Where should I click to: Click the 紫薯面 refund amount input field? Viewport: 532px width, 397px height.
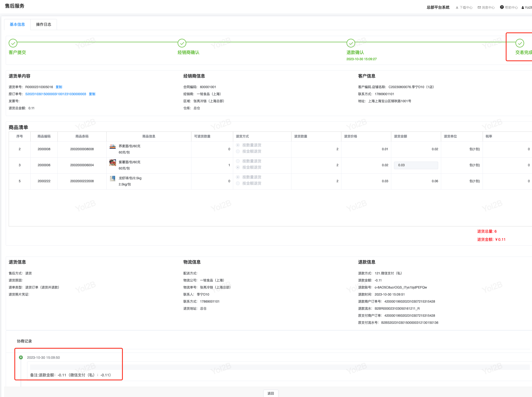click(x=416, y=165)
